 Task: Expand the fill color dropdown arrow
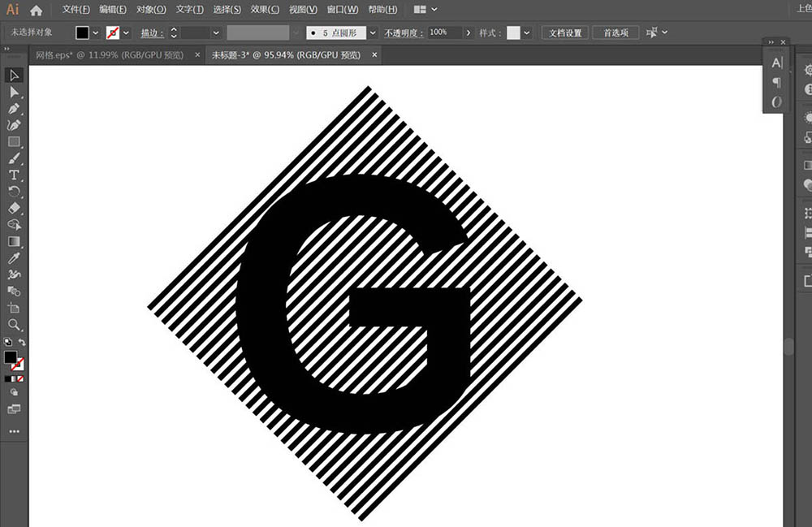point(95,32)
